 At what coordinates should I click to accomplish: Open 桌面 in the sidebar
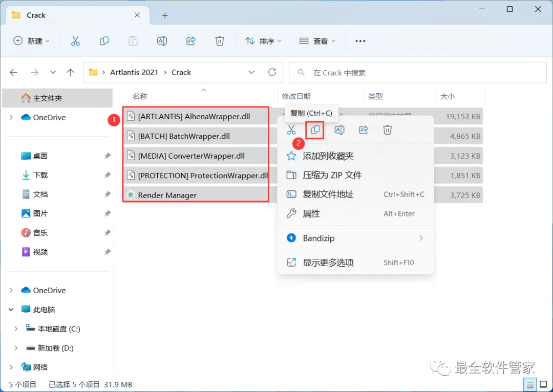pyautogui.click(x=40, y=156)
